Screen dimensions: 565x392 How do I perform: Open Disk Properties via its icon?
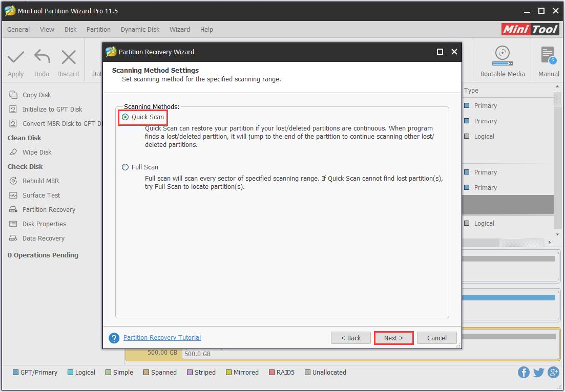point(13,224)
